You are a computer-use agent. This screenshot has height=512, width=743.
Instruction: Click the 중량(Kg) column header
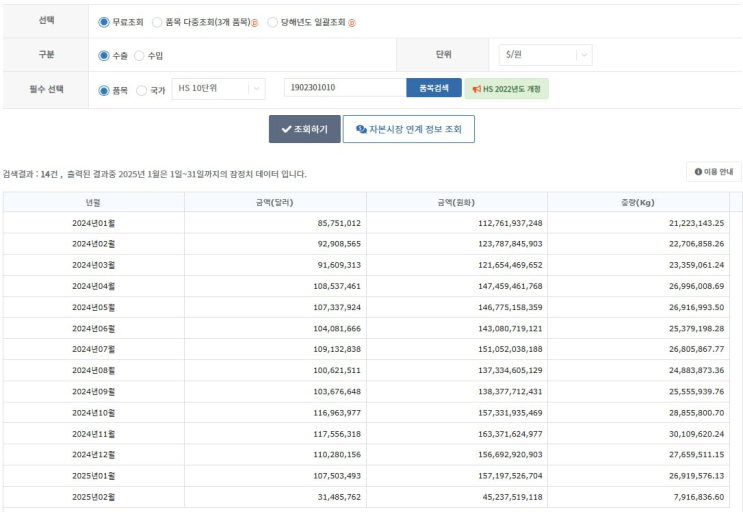(x=638, y=202)
